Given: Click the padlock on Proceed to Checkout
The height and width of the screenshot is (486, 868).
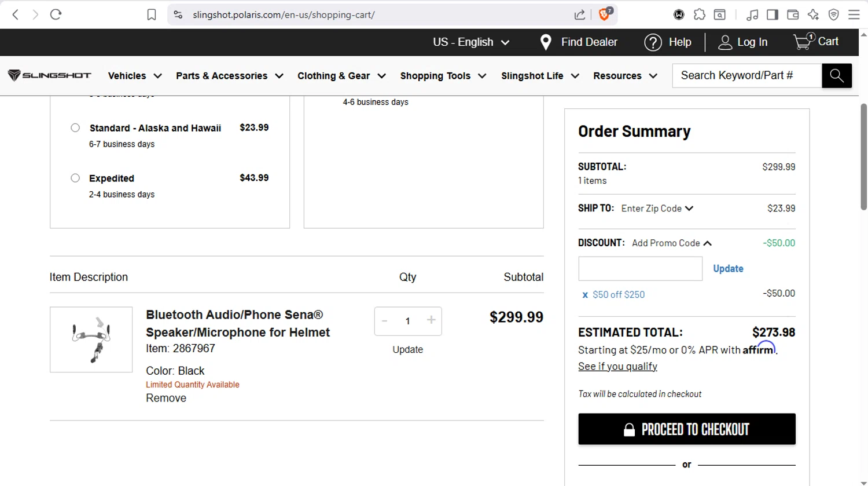Looking at the screenshot, I should coord(629,429).
